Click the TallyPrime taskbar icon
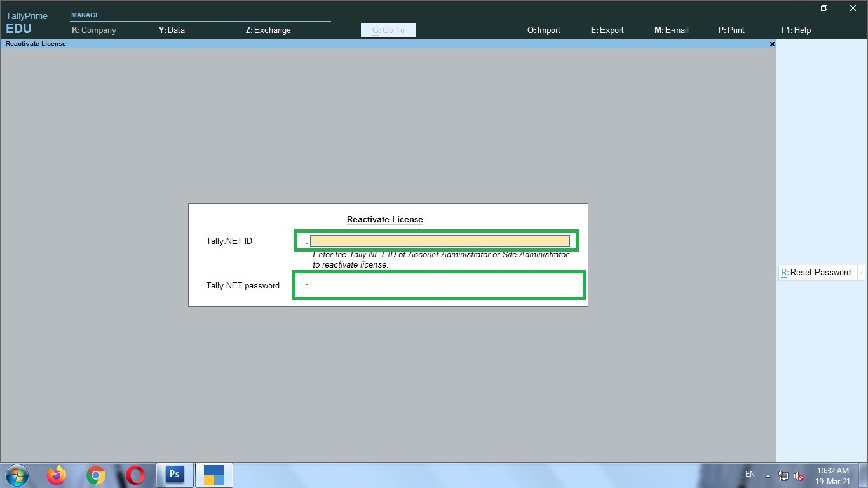The image size is (868, 488). 214,475
